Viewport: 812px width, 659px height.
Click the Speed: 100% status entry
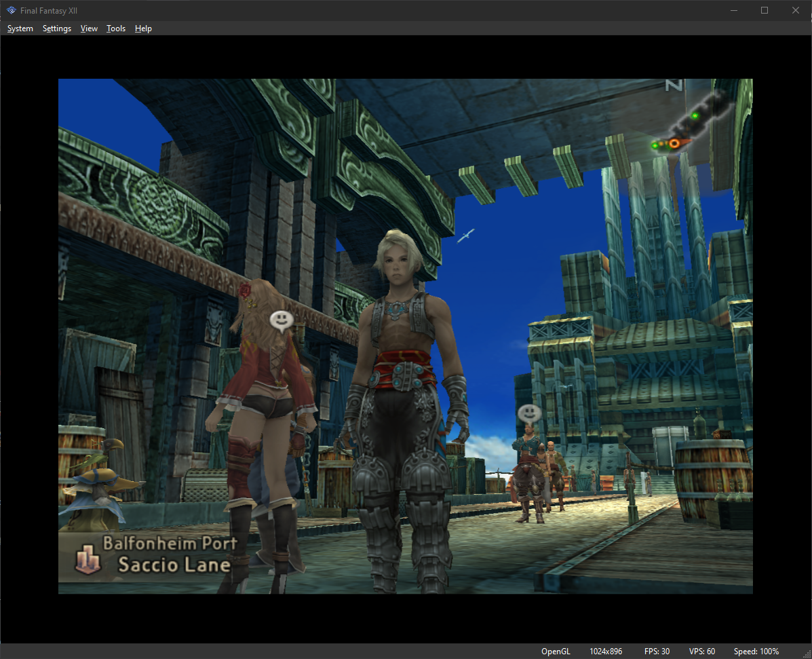[756, 652]
